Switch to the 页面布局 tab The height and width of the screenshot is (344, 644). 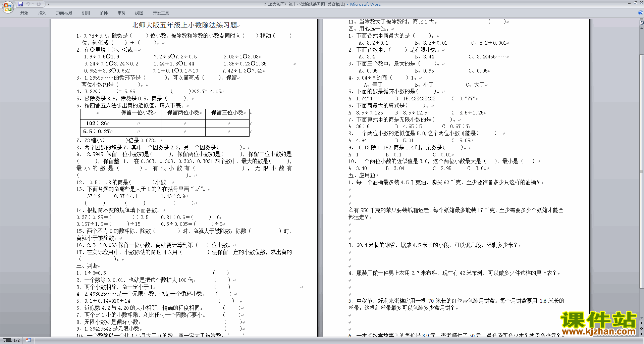click(64, 13)
